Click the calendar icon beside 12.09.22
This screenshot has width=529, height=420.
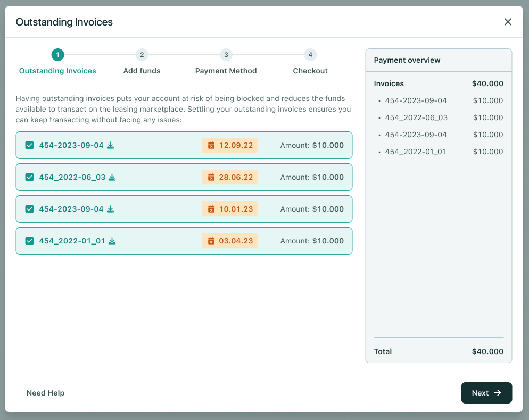pos(211,146)
